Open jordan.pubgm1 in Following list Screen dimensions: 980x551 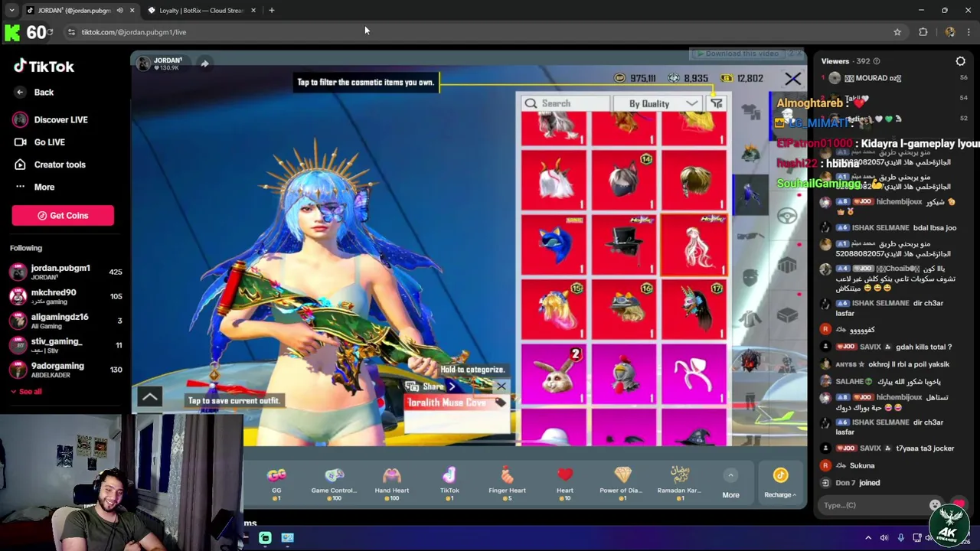65,272
